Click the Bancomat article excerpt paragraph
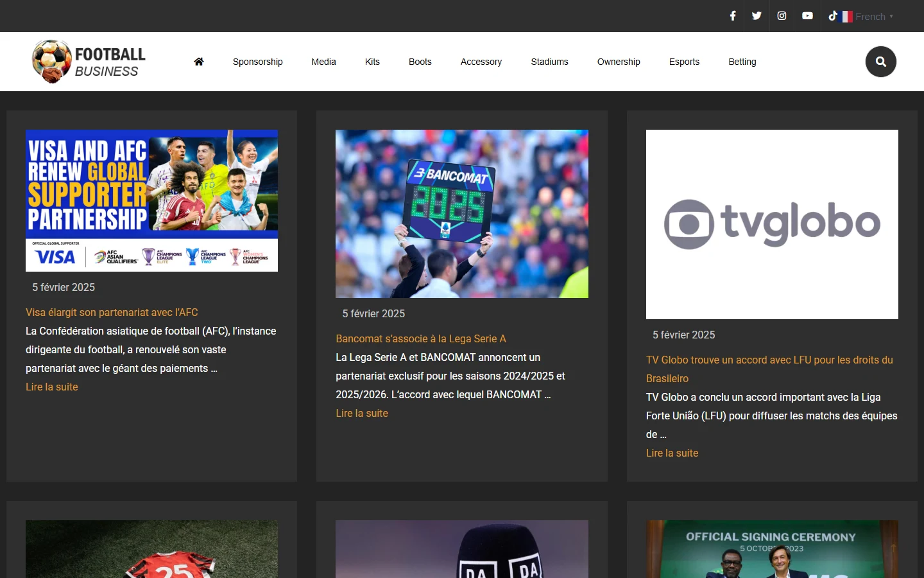Screen dimensions: 924x578 450,376
